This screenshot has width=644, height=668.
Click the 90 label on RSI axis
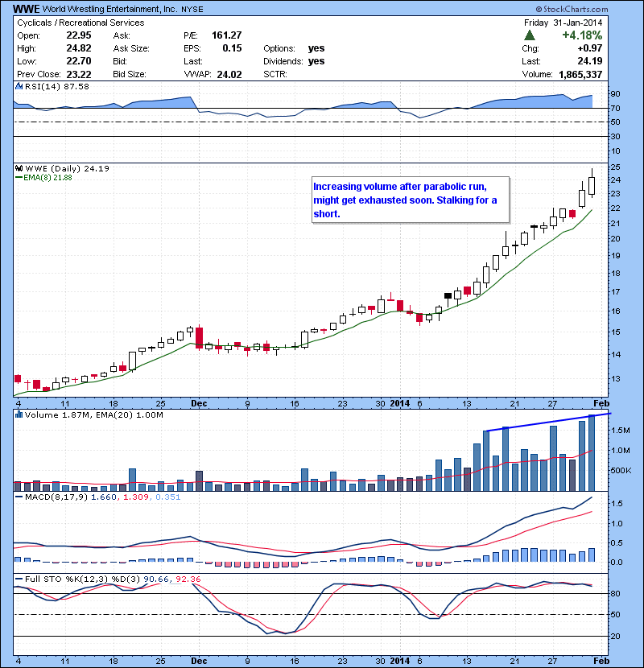(x=616, y=93)
